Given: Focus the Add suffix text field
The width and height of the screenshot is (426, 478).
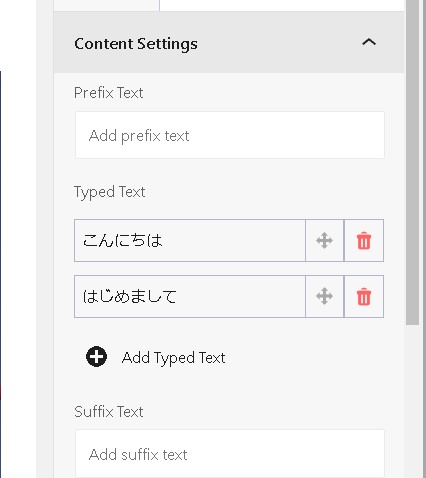Looking at the screenshot, I should coord(230,454).
